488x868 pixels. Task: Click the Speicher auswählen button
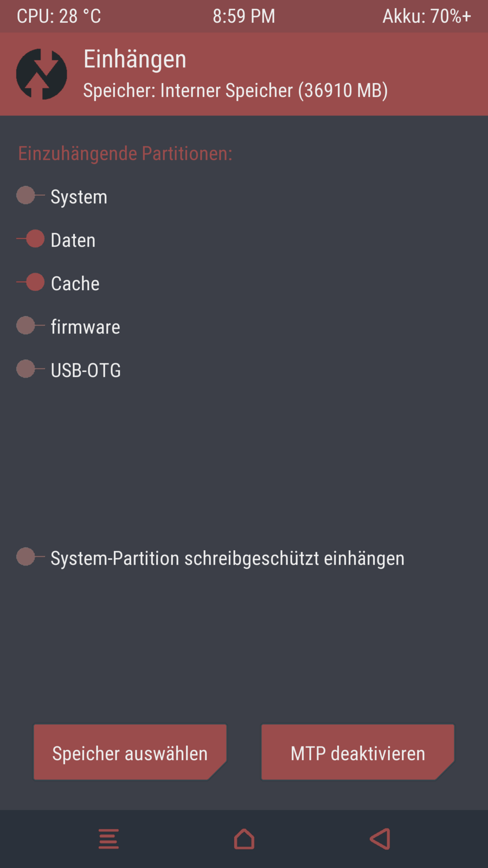point(130,752)
